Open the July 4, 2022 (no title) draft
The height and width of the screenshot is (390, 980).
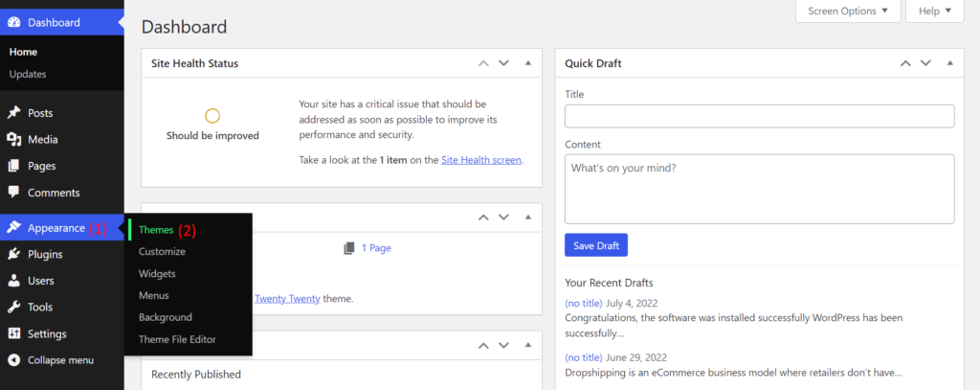click(x=583, y=303)
